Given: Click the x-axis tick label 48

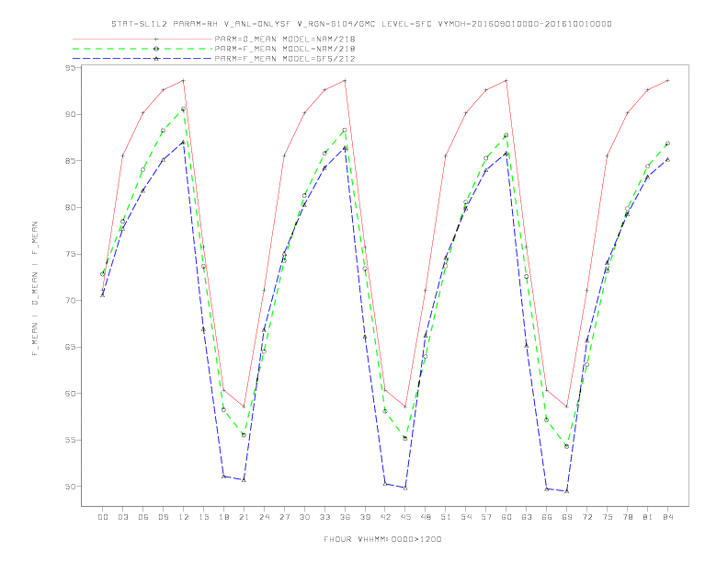Looking at the screenshot, I should (426, 517).
